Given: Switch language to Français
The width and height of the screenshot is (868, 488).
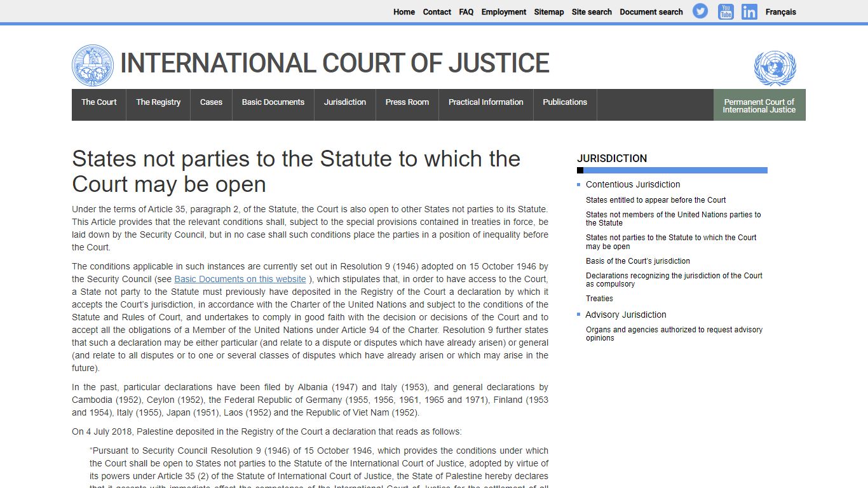Looking at the screenshot, I should [781, 12].
